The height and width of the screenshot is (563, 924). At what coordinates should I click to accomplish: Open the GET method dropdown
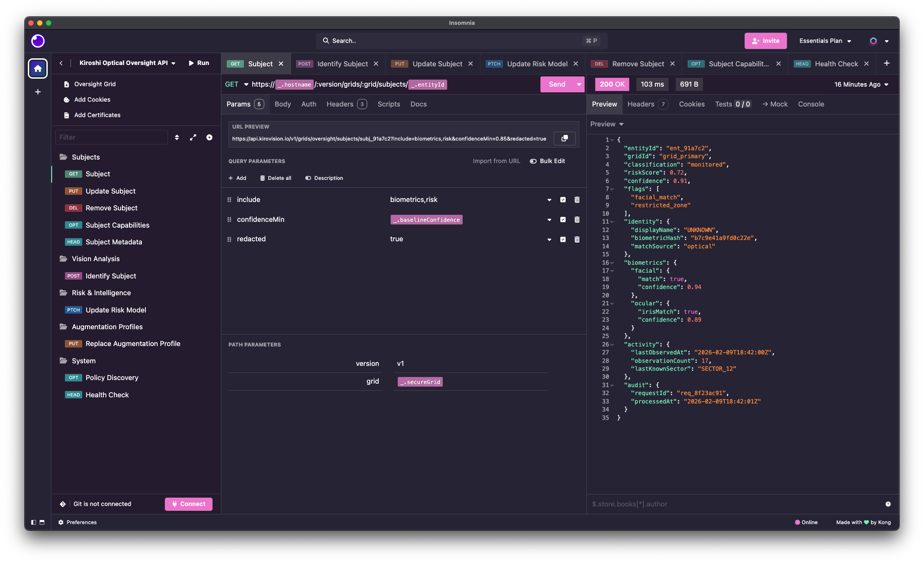tap(236, 84)
